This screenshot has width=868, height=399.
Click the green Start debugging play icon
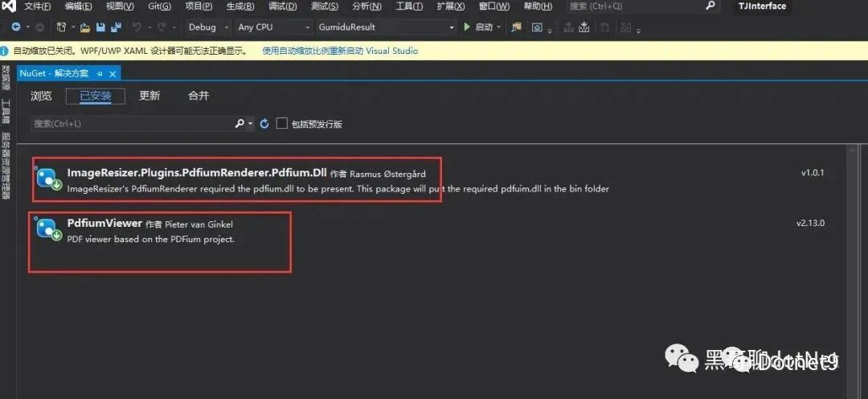tap(467, 27)
